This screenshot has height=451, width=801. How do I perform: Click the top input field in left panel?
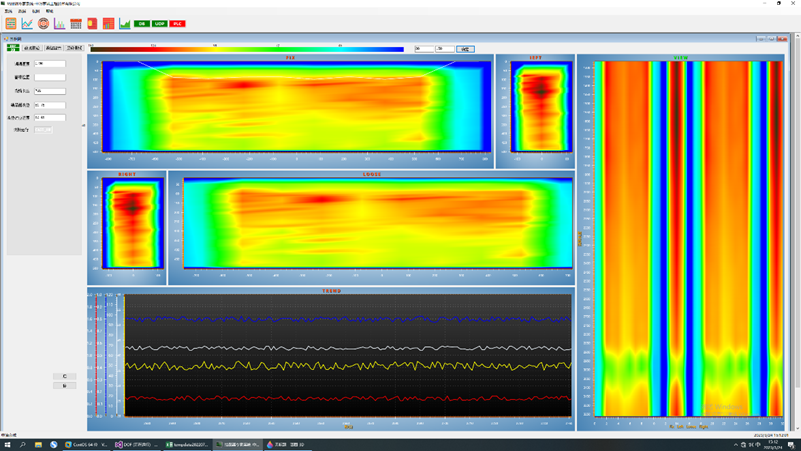(49, 64)
